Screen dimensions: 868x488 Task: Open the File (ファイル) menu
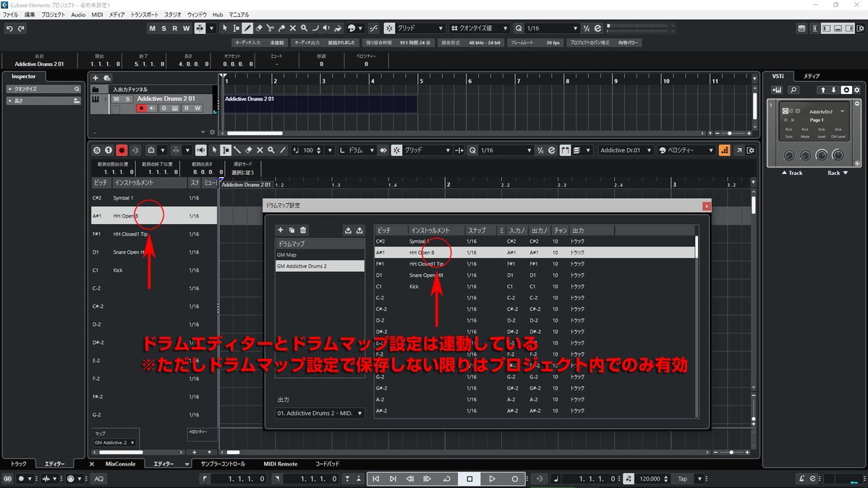pyautogui.click(x=11, y=14)
